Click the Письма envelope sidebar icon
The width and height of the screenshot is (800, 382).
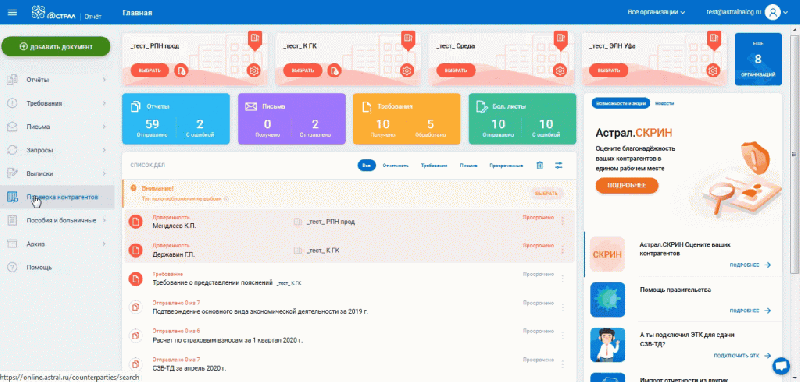(x=13, y=126)
